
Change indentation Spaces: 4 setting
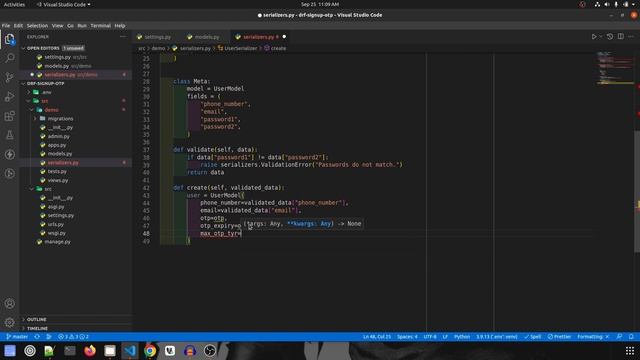pos(407,337)
